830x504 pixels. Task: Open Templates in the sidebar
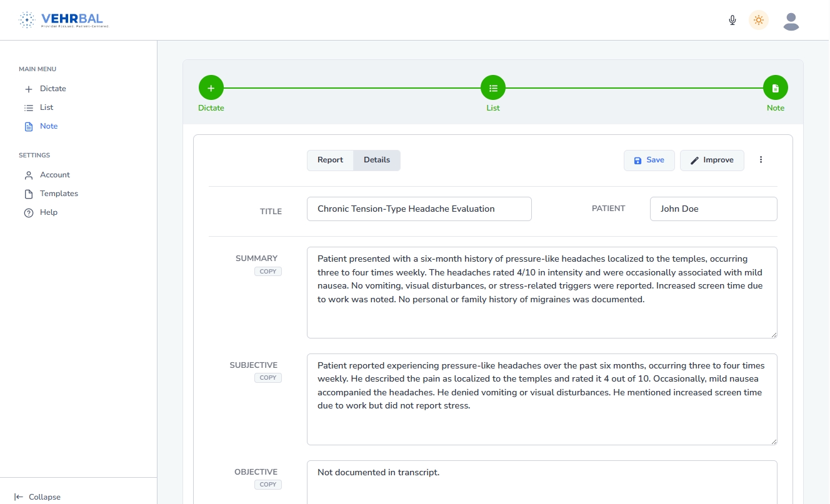pos(59,194)
